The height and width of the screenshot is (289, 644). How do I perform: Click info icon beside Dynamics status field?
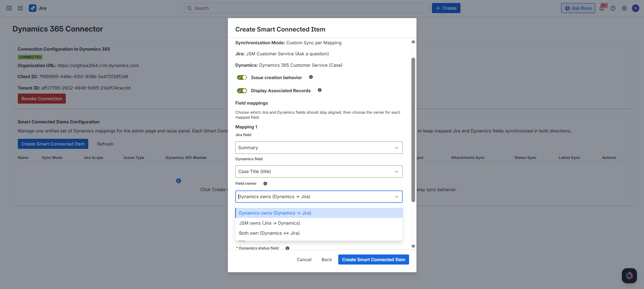pyautogui.click(x=287, y=248)
